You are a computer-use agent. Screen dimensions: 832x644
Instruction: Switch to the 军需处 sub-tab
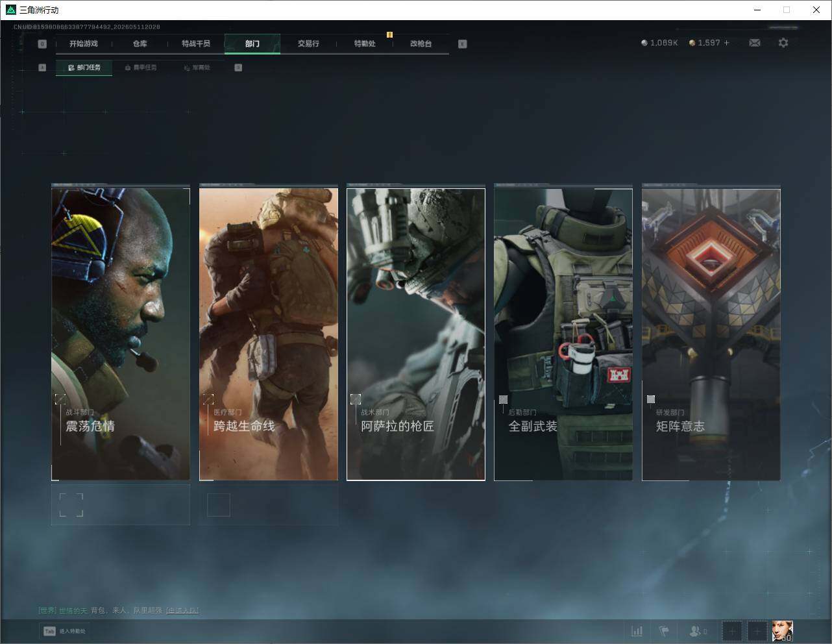pyautogui.click(x=197, y=68)
